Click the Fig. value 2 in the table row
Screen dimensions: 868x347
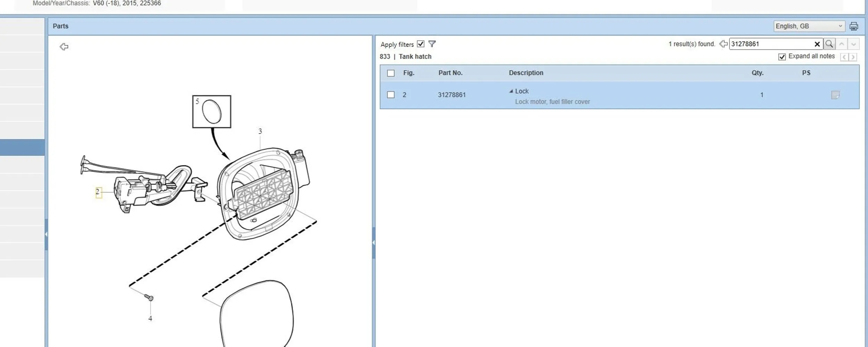tap(404, 95)
